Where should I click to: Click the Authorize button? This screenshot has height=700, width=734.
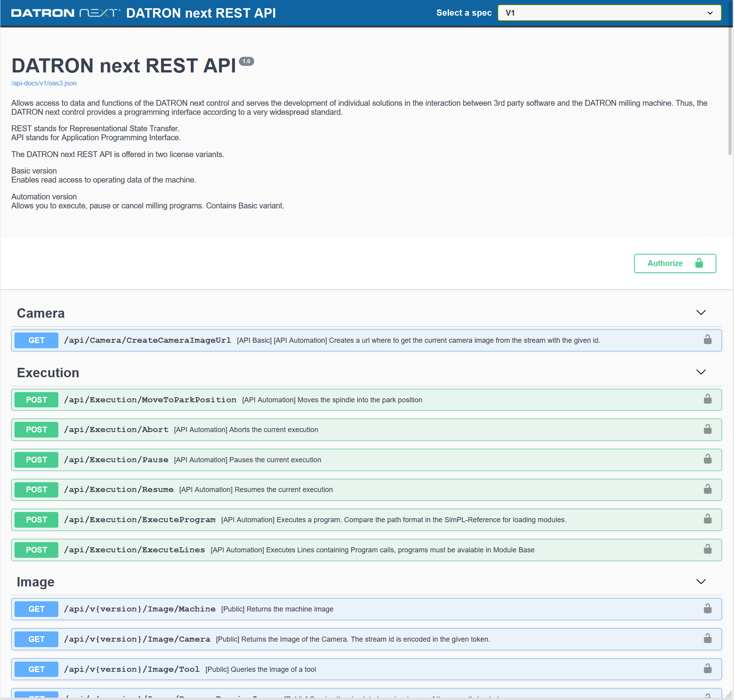(x=675, y=263)
